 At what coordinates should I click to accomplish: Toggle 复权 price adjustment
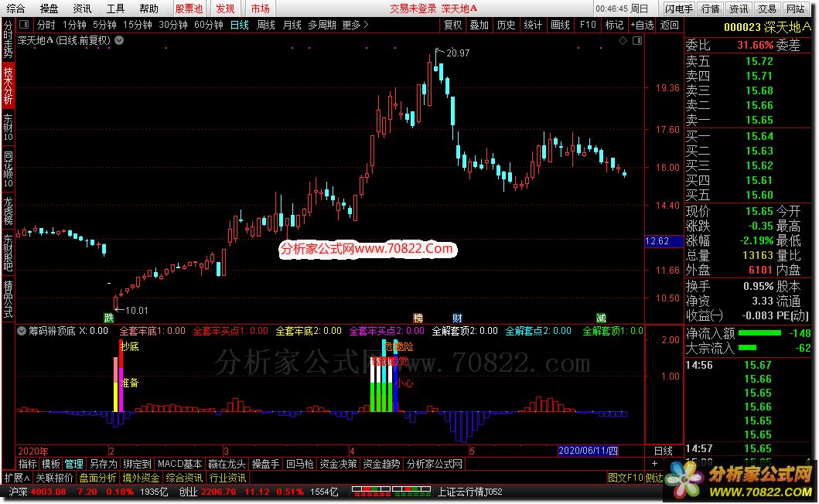(x=453, y=25)
